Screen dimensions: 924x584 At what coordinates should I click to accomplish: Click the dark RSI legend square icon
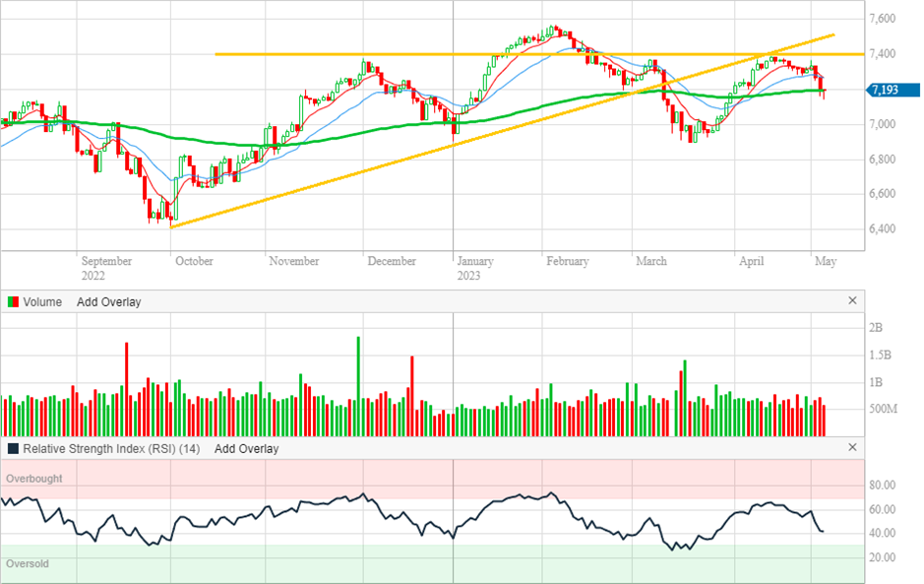pyautogui.click(x=13, y=449)
